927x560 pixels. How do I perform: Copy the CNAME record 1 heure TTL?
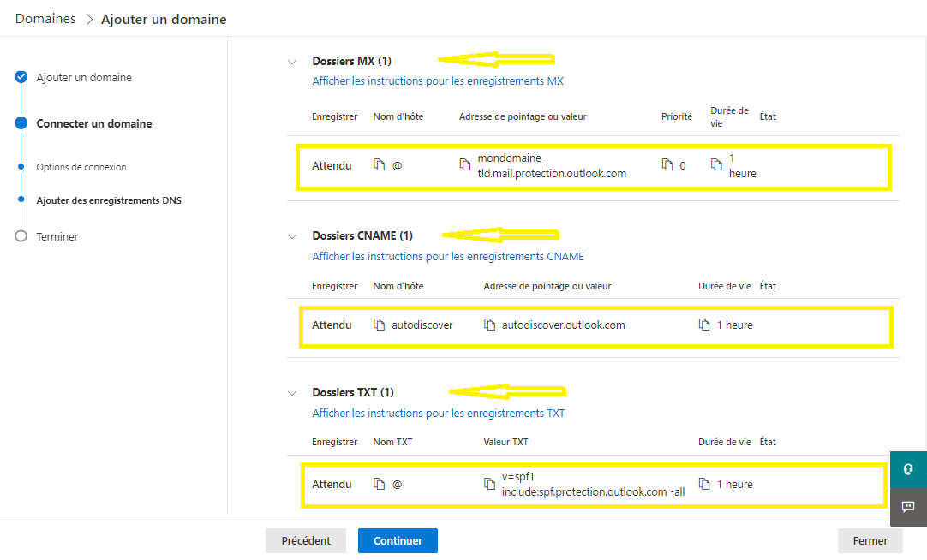pyautogui.click(x=704, y=325)
